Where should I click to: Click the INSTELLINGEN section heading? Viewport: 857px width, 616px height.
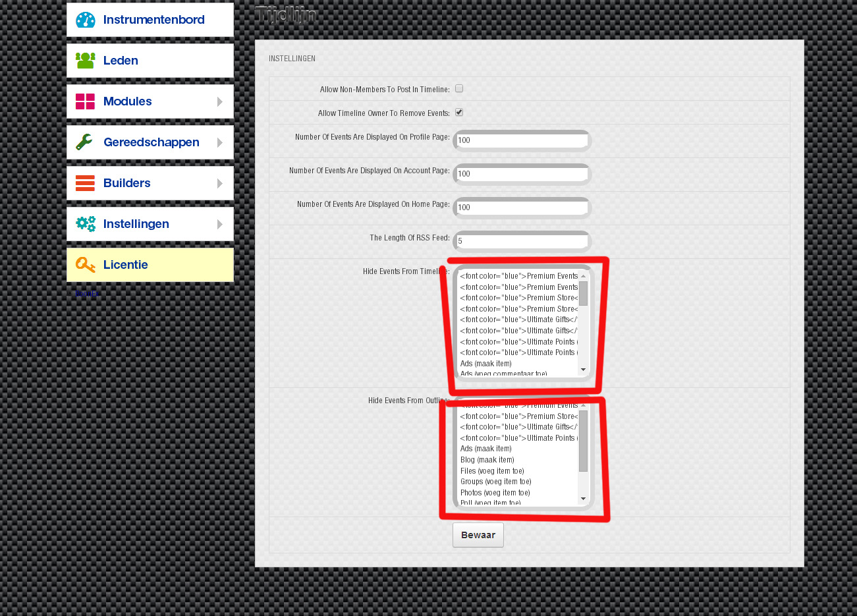click(x=292, y=59)
